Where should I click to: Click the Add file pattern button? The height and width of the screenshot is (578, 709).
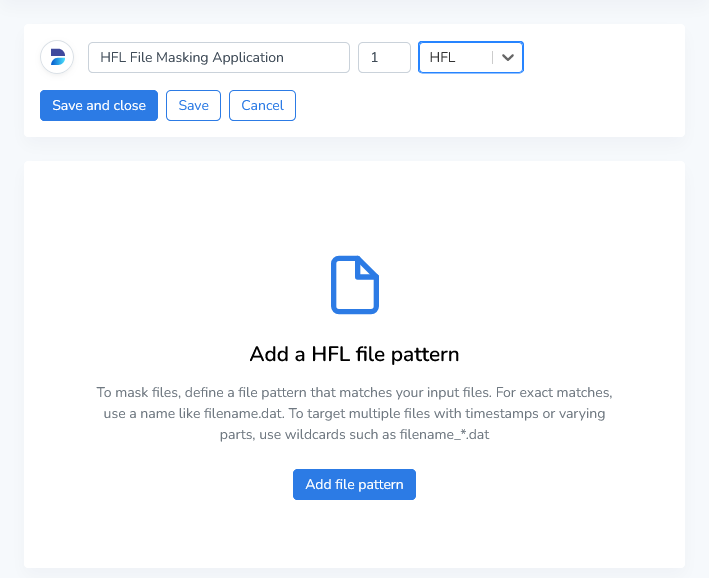(x=354, y=484)
